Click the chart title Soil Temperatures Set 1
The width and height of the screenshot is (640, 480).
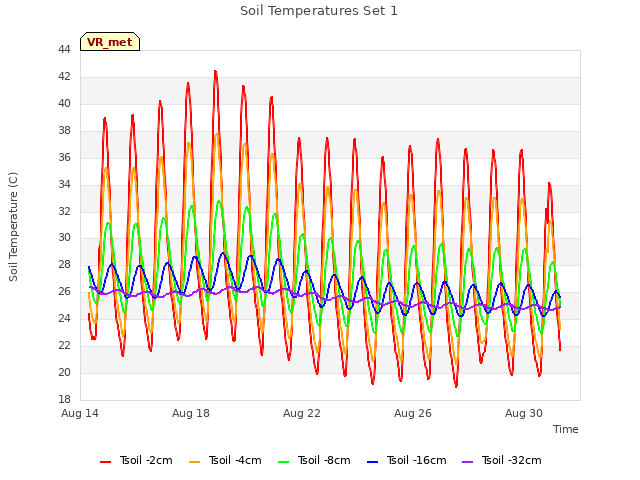pyautogui.click(x=319, y=11)
